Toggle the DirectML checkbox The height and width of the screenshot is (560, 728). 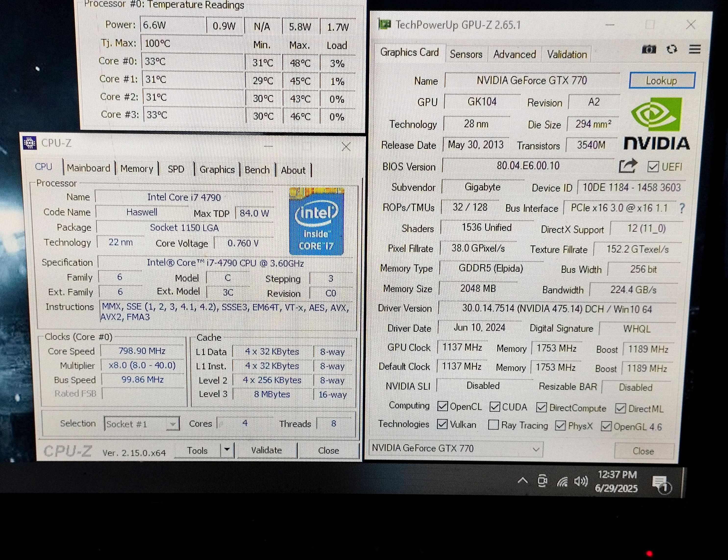click(620, 408)
